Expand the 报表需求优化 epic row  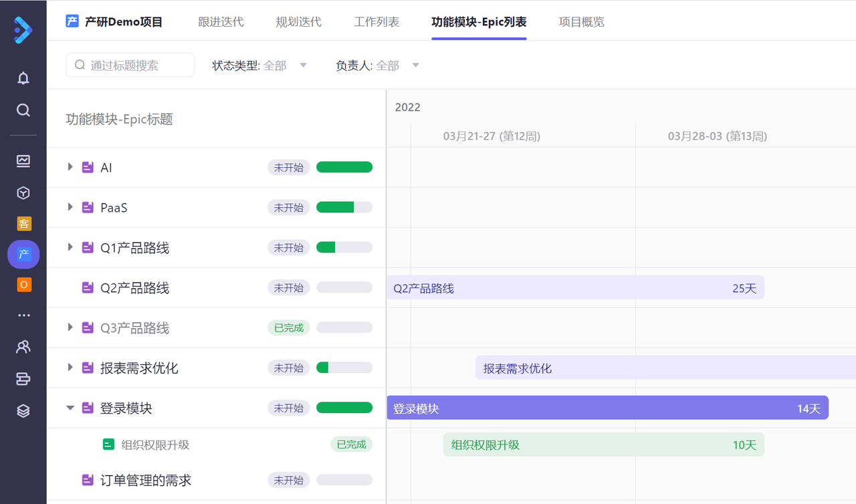click(70, 368)
